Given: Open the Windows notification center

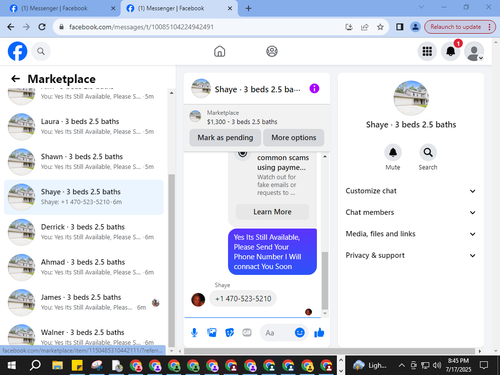Looking at the screenshot, I should coord(484,365).
